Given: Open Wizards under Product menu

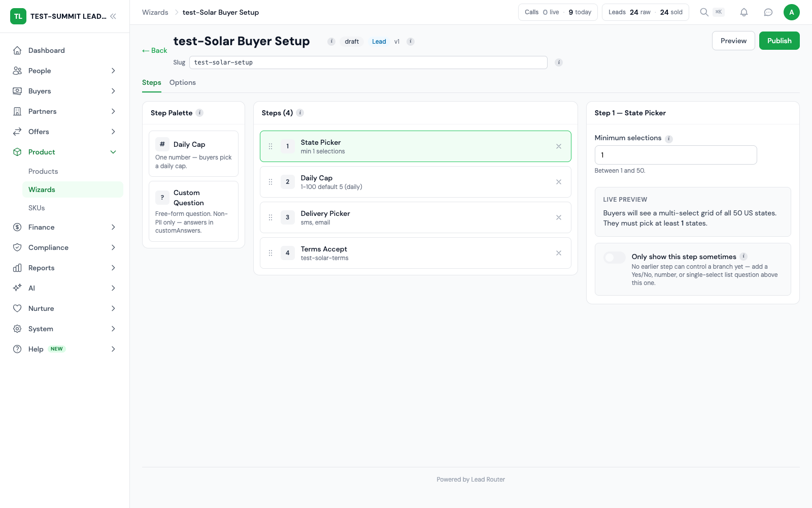Looking at the screenshot, I should pos(73,189).
